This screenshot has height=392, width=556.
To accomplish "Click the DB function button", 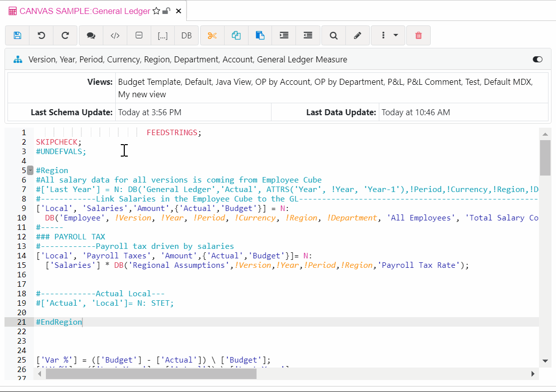I will (x=186, y=35).
